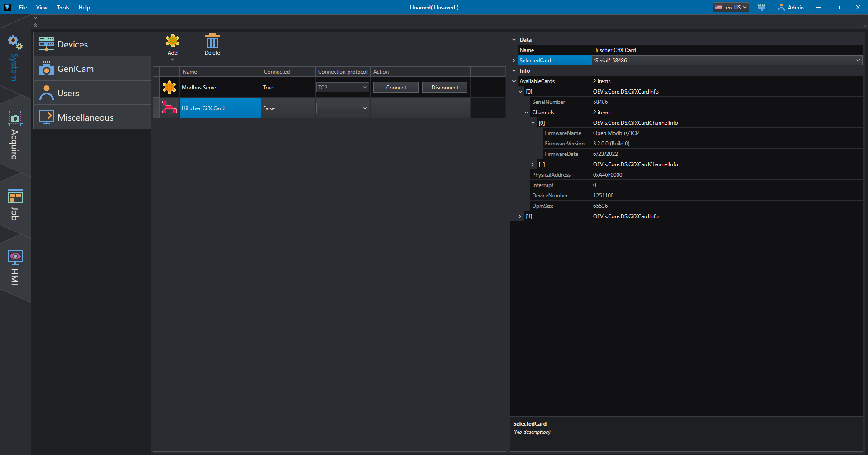868x455 pixels.
Task: Collapse the Channels tree node
Action: 527,113
